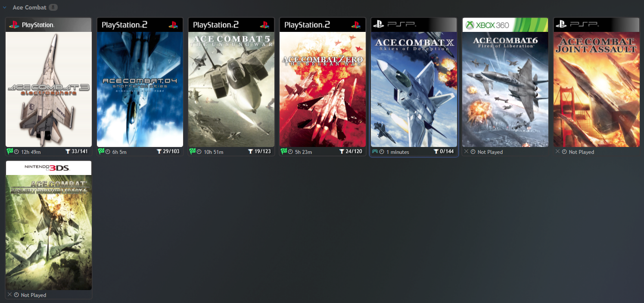644x303 pixels.
Task: Click achievement count 29/103
Action: 171,152
